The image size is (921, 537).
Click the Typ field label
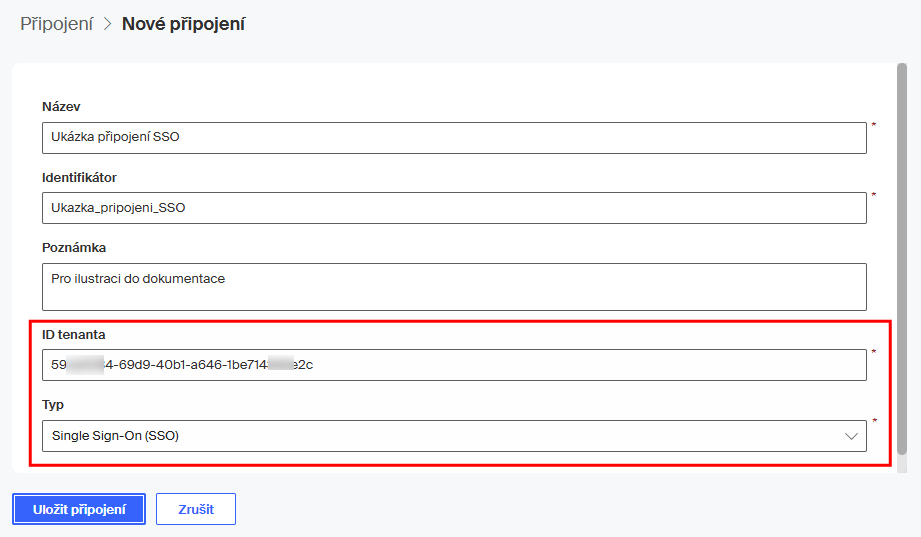click(53, 405)
